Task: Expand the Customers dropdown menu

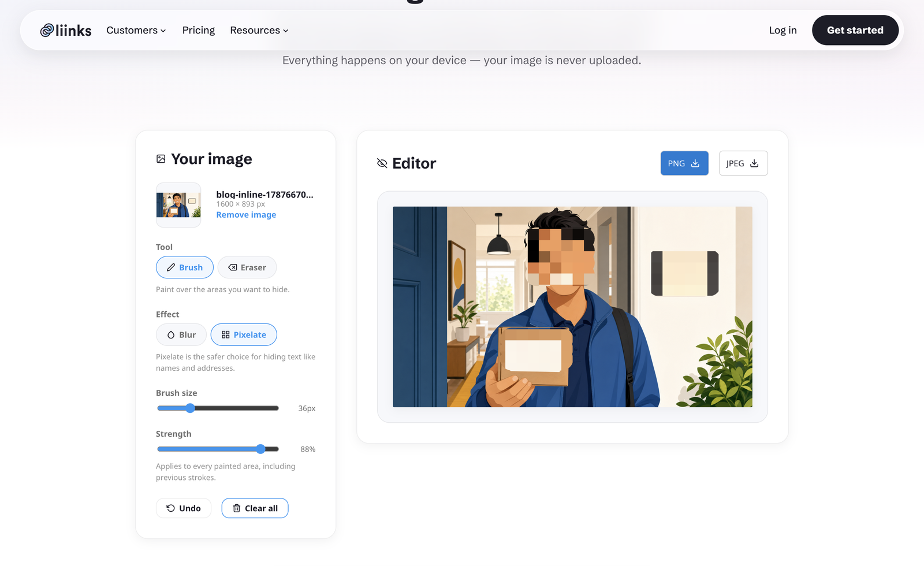Action: [x=136, y=30]
